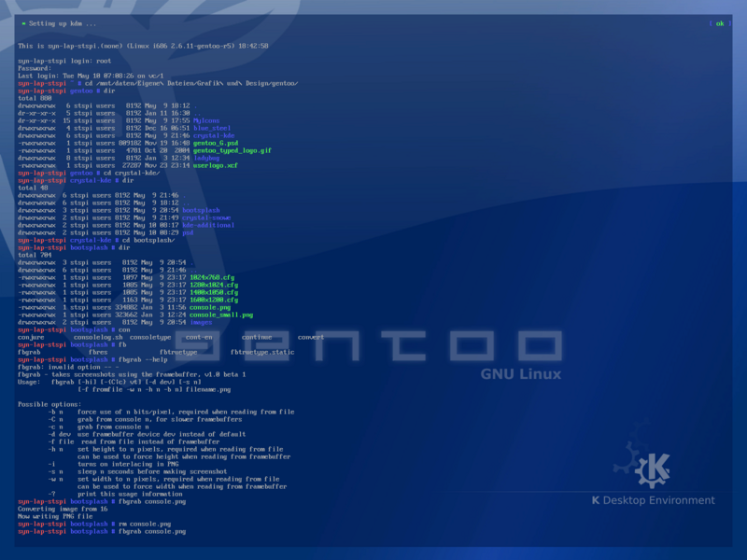Screen dimensions: 747x560
Task: Click the "cd /mnt/daten/Eigene Dateien" command
Action: point(191,83)
